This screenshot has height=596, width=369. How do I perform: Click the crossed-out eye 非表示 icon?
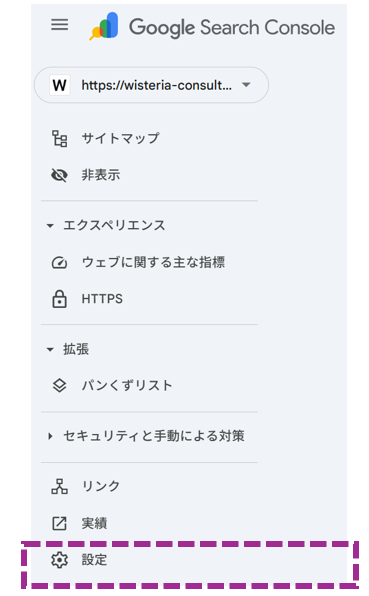59,175
